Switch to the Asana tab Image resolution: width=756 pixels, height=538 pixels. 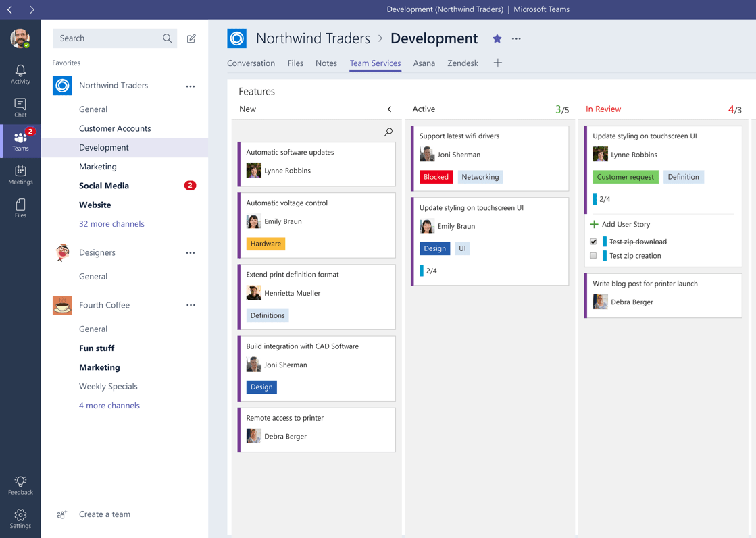pos(424,63)
